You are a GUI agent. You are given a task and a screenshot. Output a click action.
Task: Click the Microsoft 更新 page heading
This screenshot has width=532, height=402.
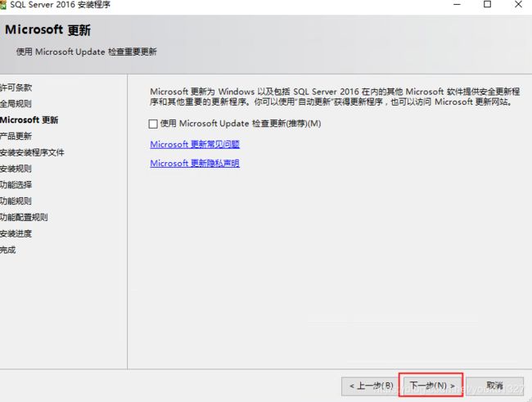[47, 29]
